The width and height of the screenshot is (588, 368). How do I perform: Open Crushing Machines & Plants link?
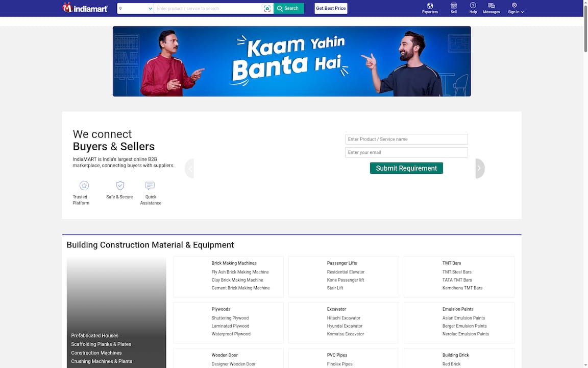click(x=101, y=362)
